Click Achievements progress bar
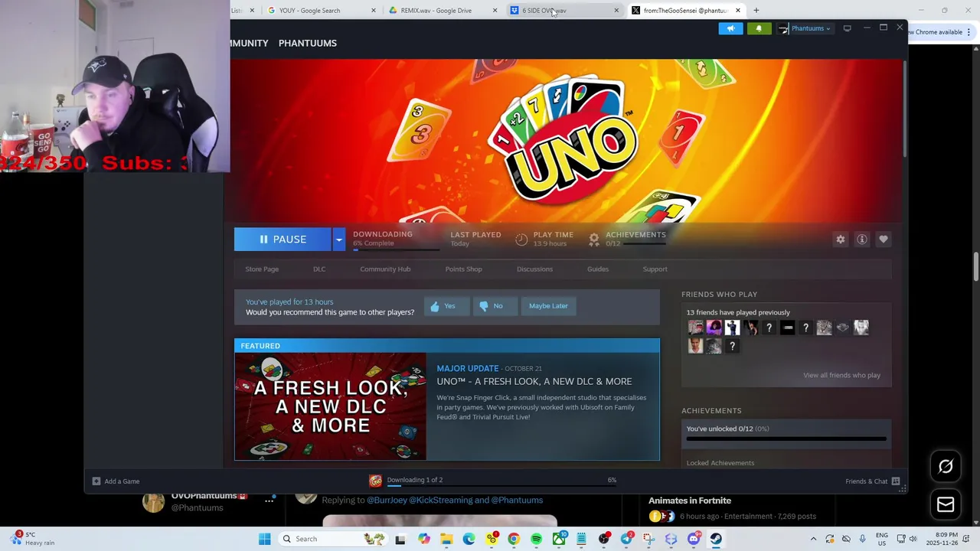 (x=786, y=439)
